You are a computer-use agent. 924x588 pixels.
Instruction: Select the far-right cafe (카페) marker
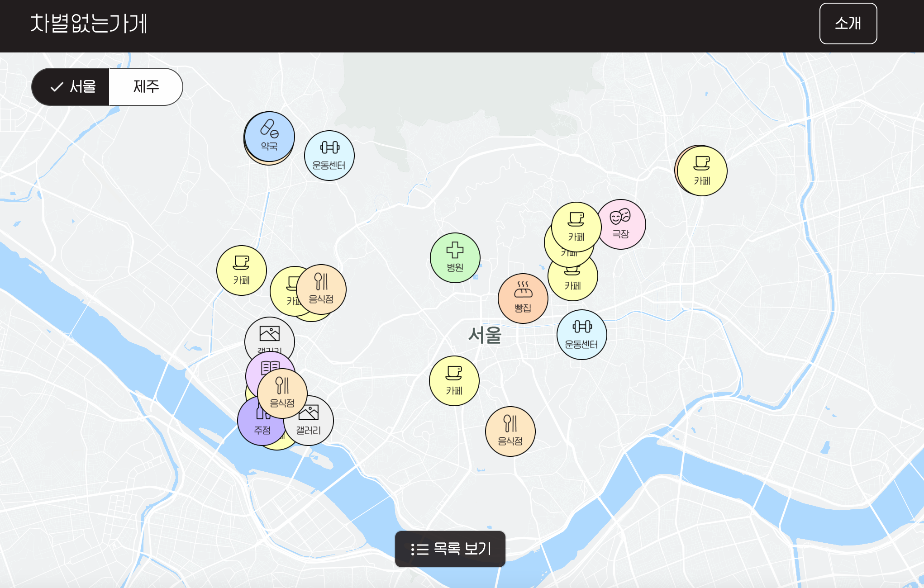[x=702, y=171]
